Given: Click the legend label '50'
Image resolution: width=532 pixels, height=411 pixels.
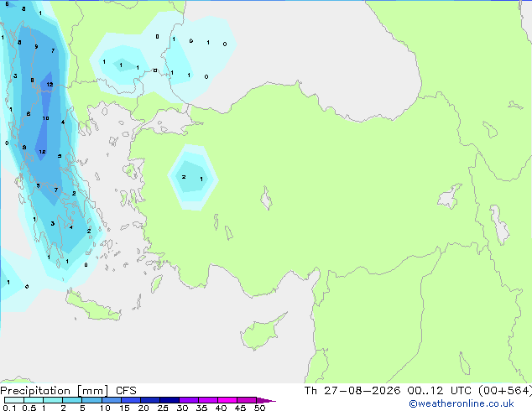Looking at the screenshot, I should click(259, 408).
